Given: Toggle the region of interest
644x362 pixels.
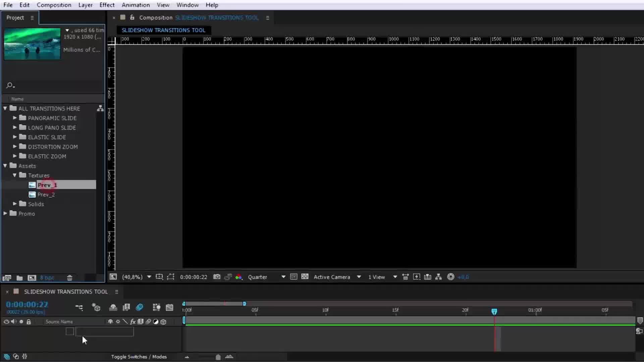Looking at the screenshot, I should tap(293, 277).
